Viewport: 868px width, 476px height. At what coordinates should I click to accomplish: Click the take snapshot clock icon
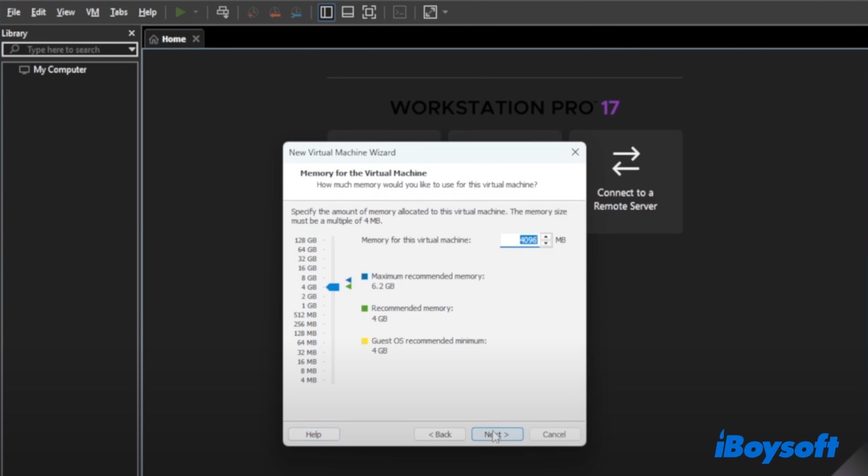tap(252, 12)
